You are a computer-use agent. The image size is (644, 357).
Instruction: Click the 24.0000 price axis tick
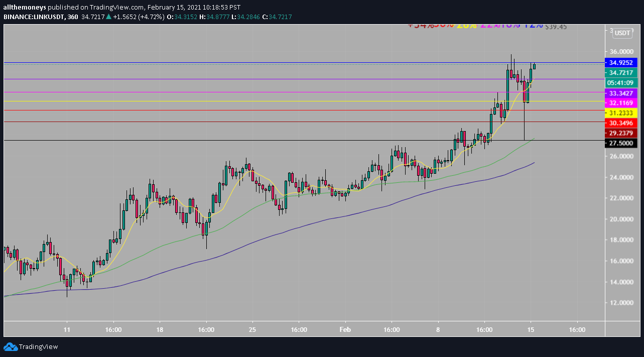click(621, 177)
